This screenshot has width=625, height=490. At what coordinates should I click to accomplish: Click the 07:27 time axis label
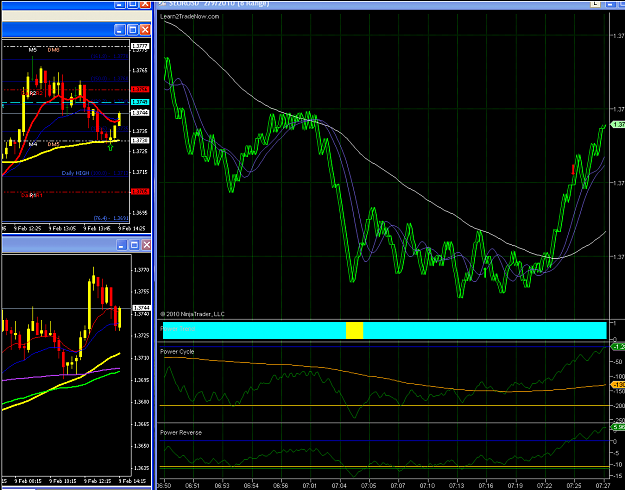click(604, 486)
